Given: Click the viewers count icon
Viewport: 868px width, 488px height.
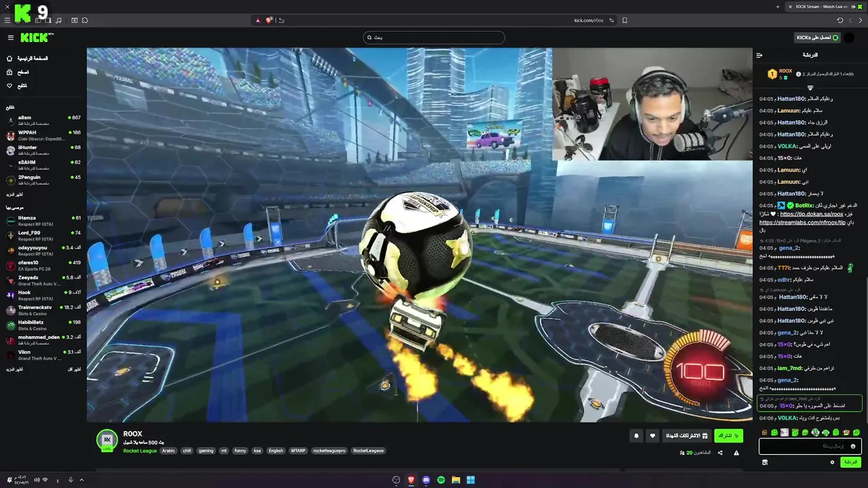Looking at the screenshot, I should pos(682,453).
